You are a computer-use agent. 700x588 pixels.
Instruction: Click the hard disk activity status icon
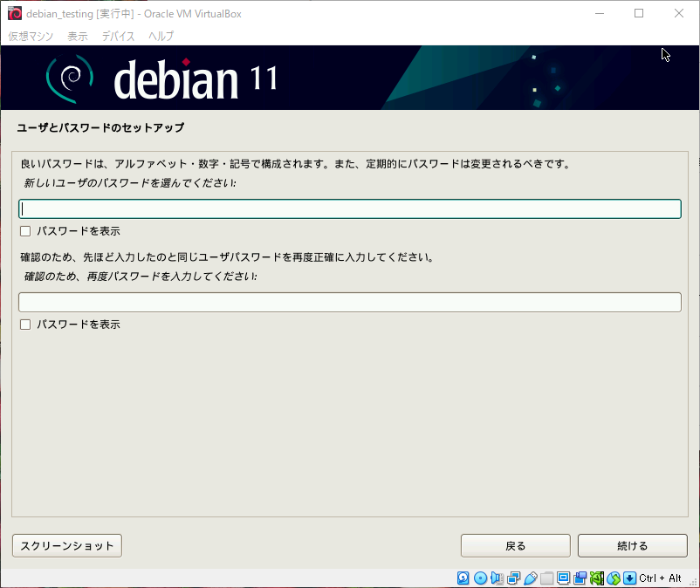pos(463,578)
